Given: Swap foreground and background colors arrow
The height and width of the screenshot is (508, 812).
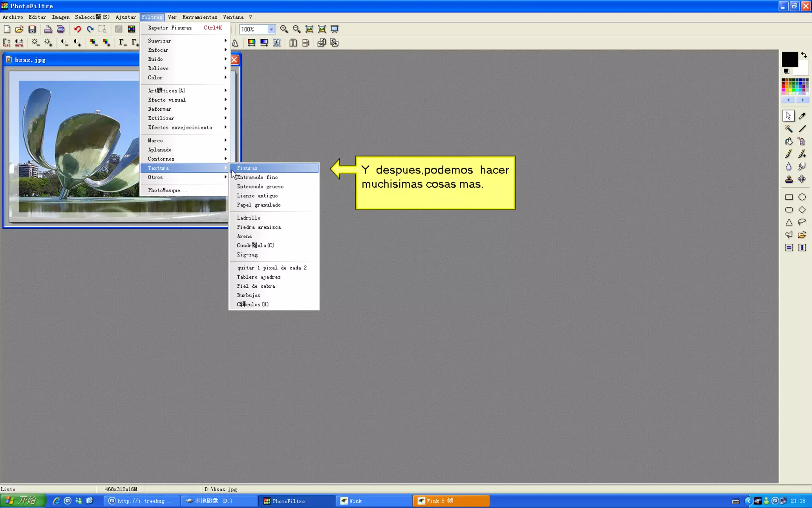Looking at the screenshot, I should pyautogui.click(x=804, y=55).
